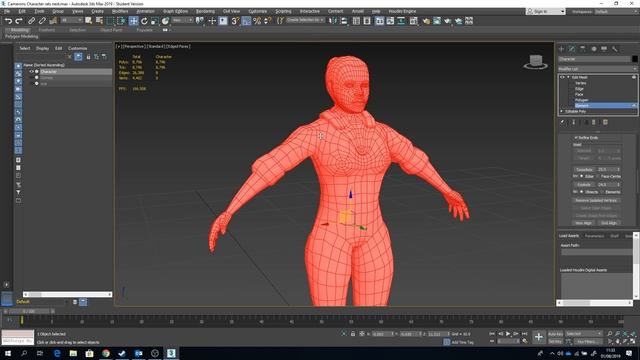Screen dimensions: 640x360
Task: Select Polygon sub-object level in stack
Action: (582, 100)
